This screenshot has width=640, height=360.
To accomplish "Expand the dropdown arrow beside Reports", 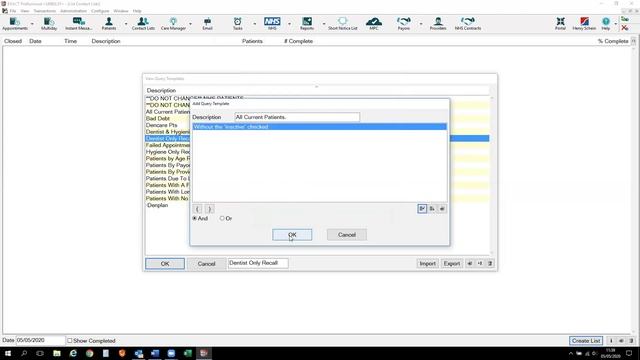I will click(324, 24).
